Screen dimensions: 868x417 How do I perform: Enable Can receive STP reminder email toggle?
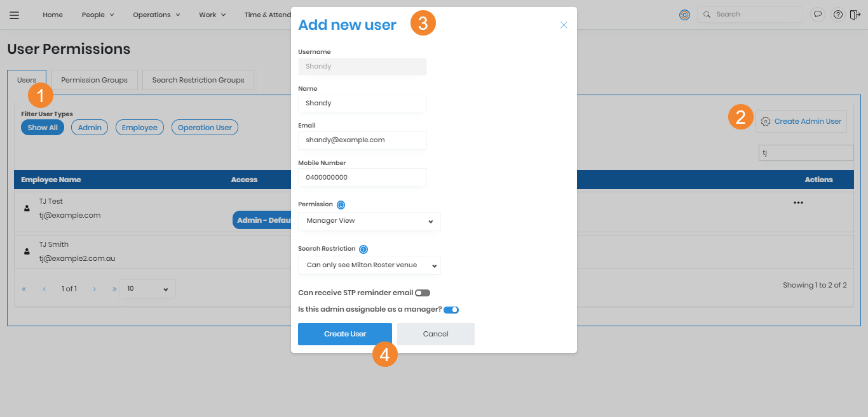click(x=423, y=293)
